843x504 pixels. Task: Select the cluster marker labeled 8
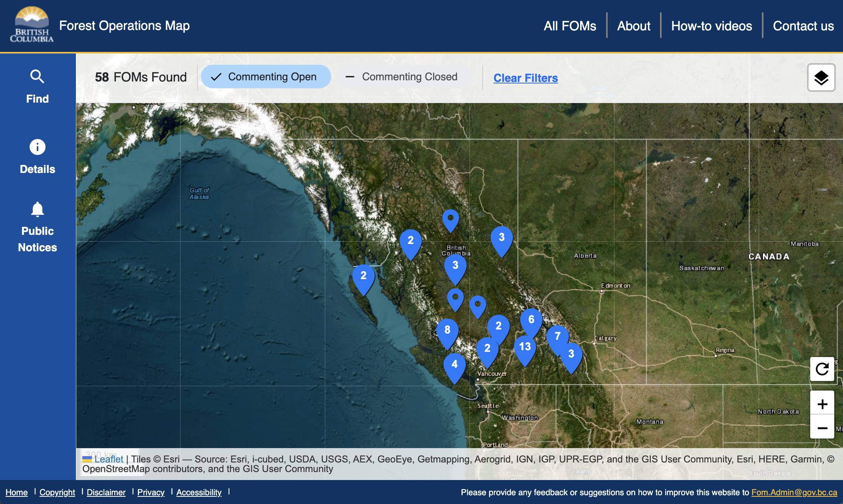447,331
